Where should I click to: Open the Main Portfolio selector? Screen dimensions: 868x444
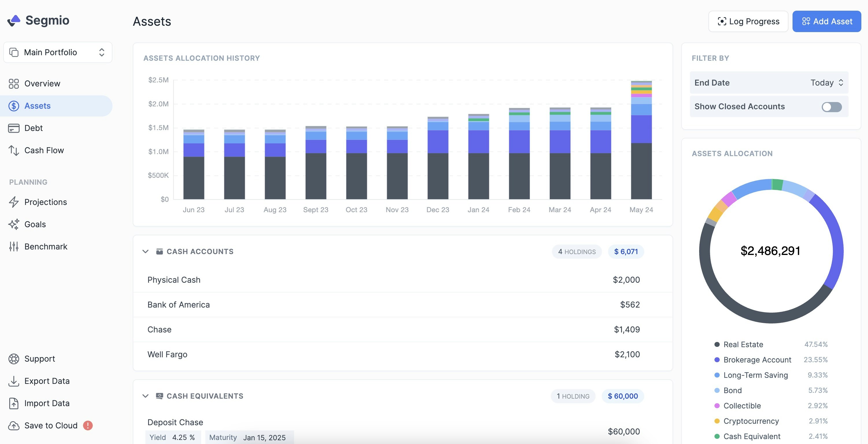click(x=58, y=52)
